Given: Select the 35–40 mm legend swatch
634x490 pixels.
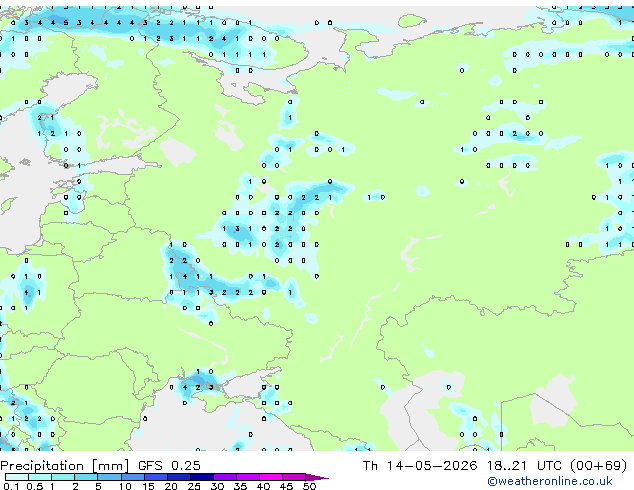Looking at the screenshot, I should point(247,477).
